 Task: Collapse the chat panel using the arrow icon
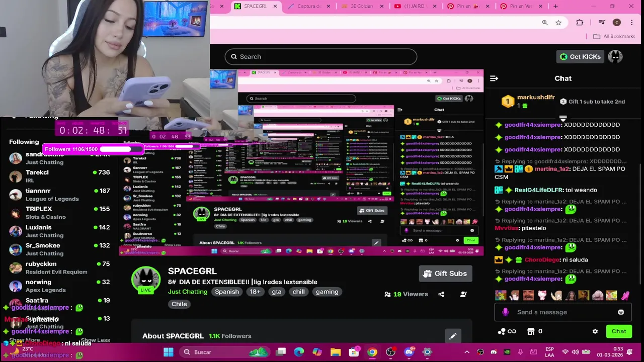point(494,78)
